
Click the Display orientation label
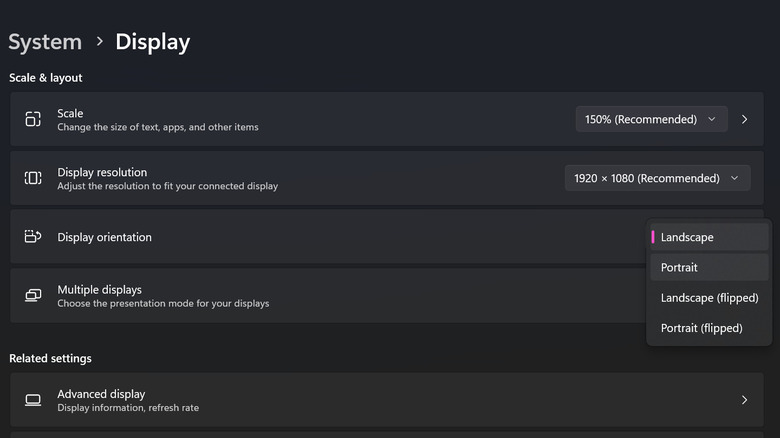tap(104, 237)
